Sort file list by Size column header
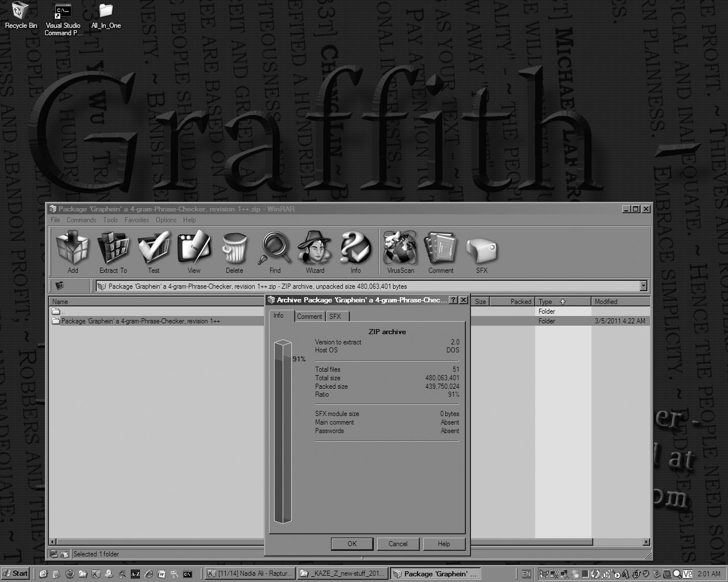728x582 pixels. click(480, 302)
